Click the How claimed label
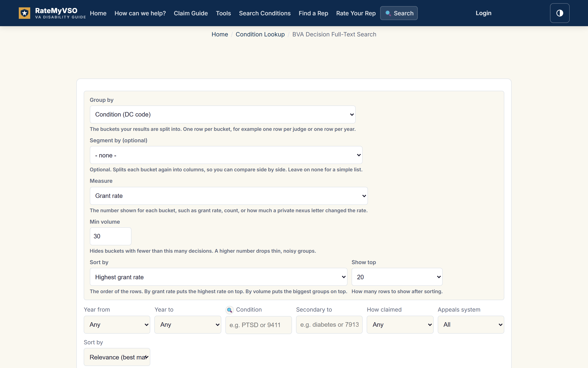Image resolution: width=588 pixels, height=368 pixels. [x=384, y=310]
